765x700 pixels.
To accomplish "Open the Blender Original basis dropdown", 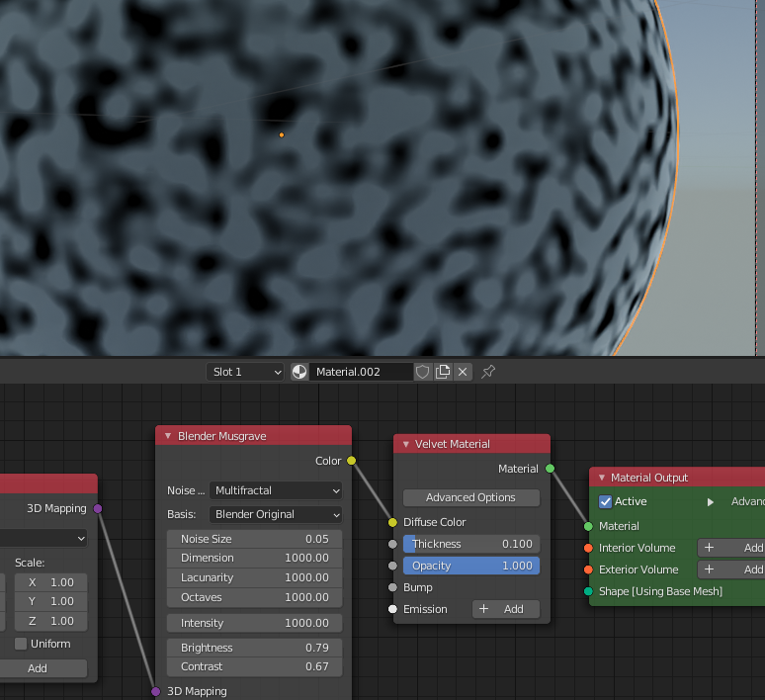I will [276, 514].
